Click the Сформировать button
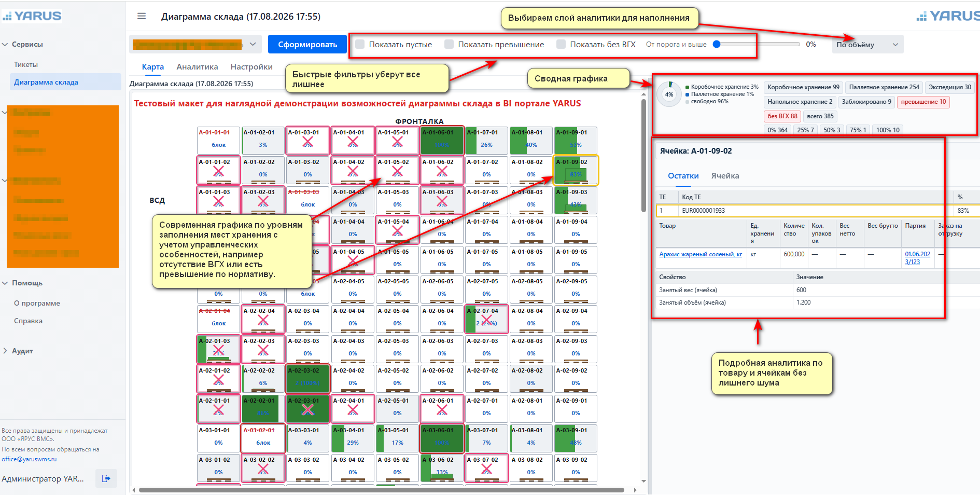 [307, 44]
